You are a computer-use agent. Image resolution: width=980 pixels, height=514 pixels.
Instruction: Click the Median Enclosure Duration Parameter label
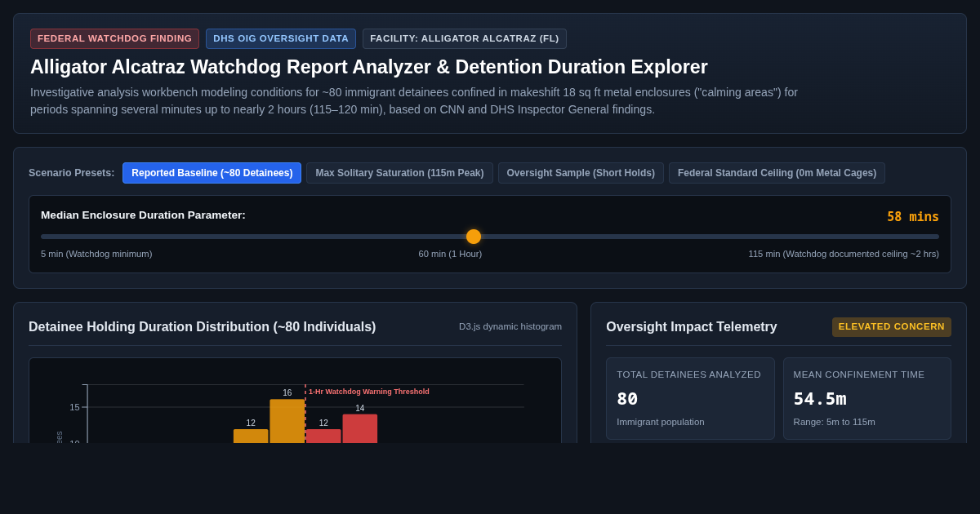pos(143,215)
